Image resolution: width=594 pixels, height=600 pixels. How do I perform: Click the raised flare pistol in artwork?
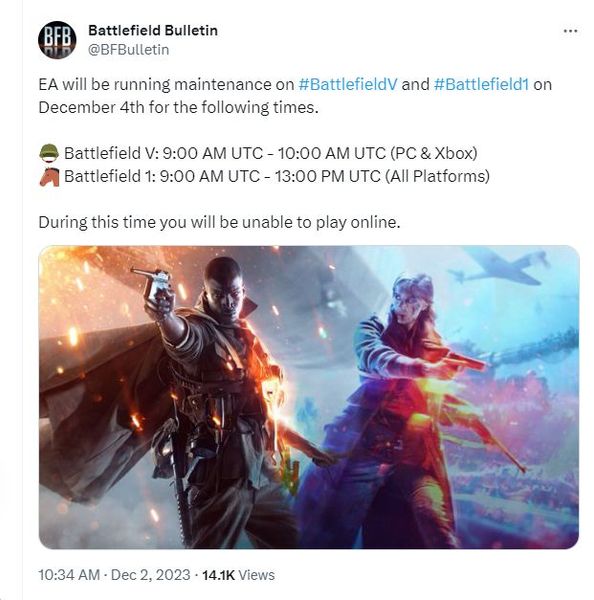pos(155,285)
